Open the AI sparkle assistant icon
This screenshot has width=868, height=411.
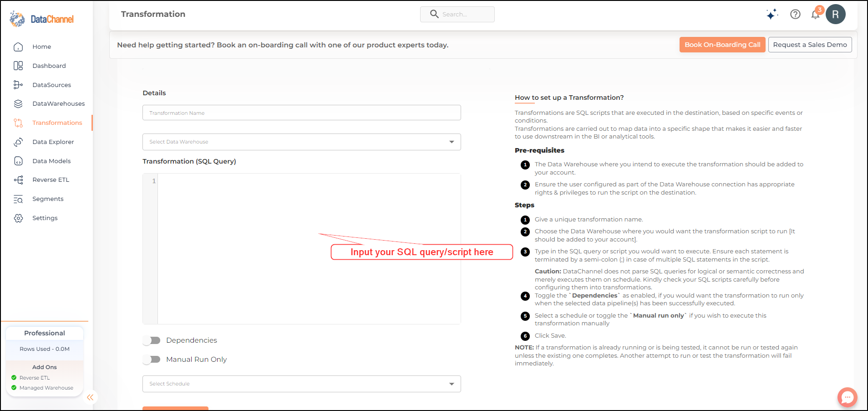pos(772,14)
